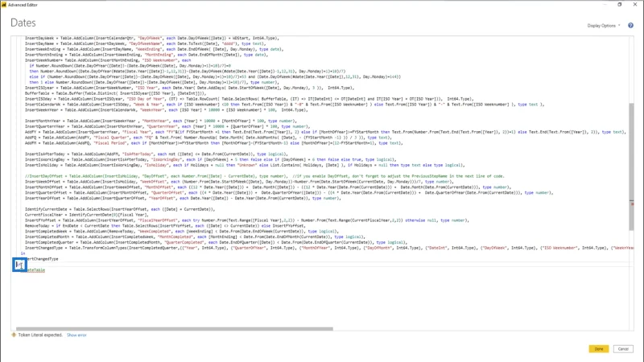
Task: Click the vertical scrollbar thumb
Action: pyautogui.click(x=631, y=167)
